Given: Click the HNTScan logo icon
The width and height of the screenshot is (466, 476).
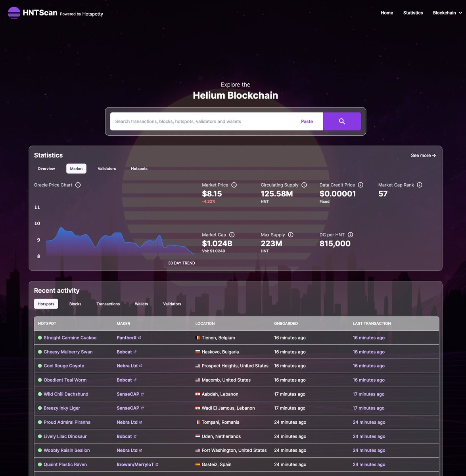Looking at the screenshot, I should (x=14, y=13).
